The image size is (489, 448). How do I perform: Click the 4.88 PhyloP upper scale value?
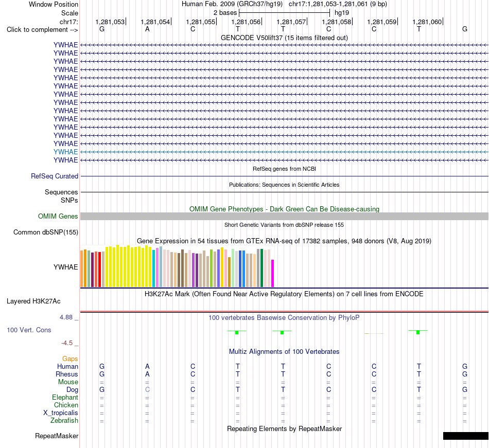(66, 317)
